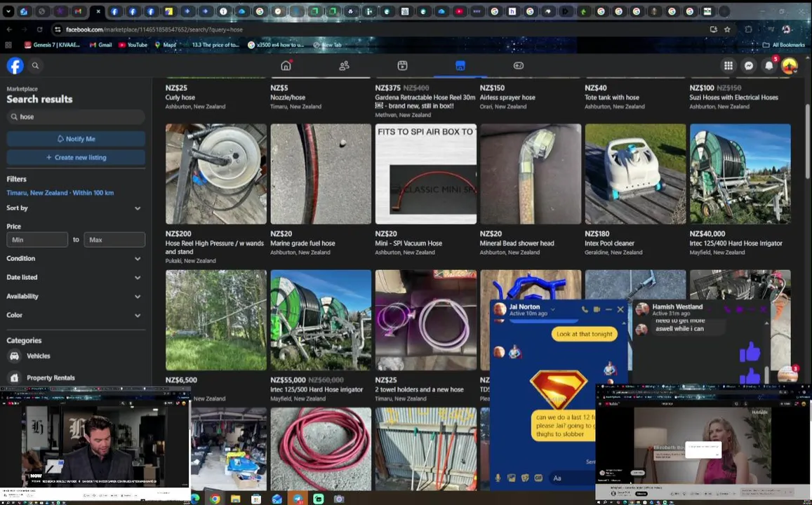This screenshot has height=505, width=812.
Task: Open Suzi Hoses with Electrical Hoses listing
Action: click(733, 97)
